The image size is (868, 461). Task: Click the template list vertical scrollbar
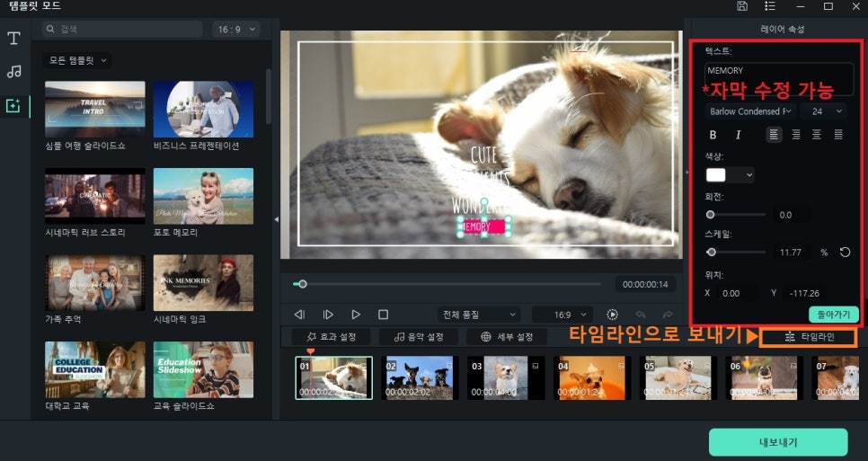pos(269,97)
